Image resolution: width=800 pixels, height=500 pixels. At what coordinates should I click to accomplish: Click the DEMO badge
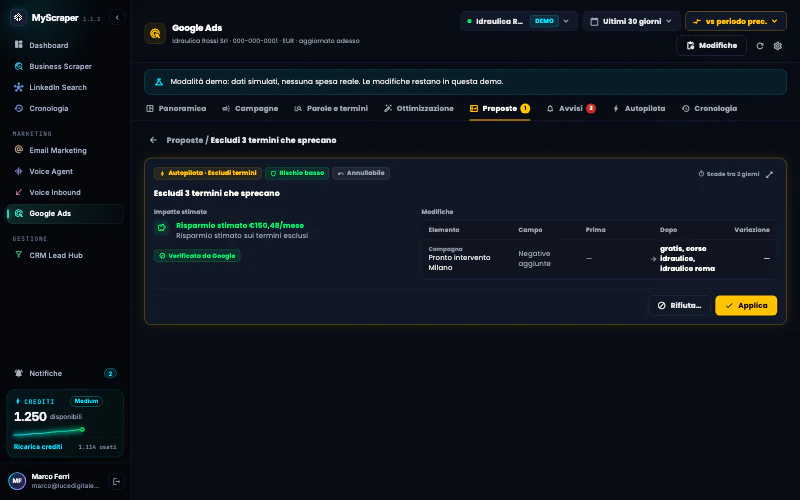[544, 21]
